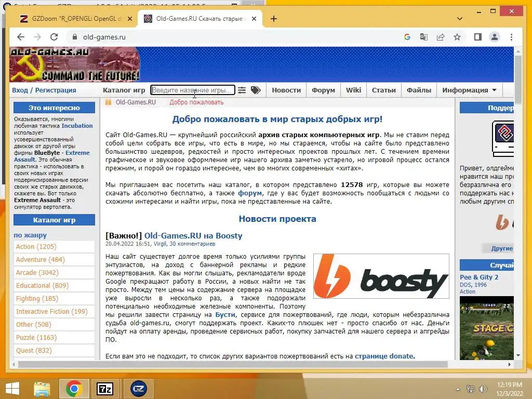Viewport: 532px width, 399px height.
Task: Click the Каталог игр link in navbar
Action: click(124, 90)
